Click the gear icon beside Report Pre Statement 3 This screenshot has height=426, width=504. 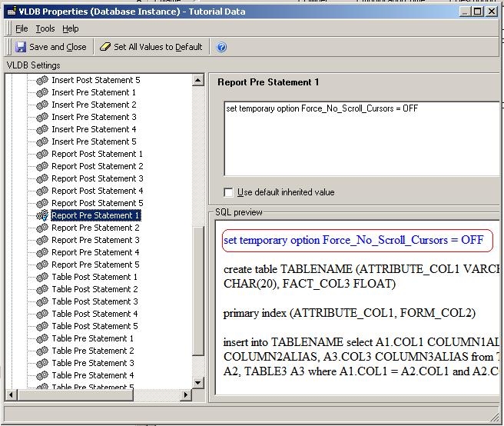click(42, 240)
